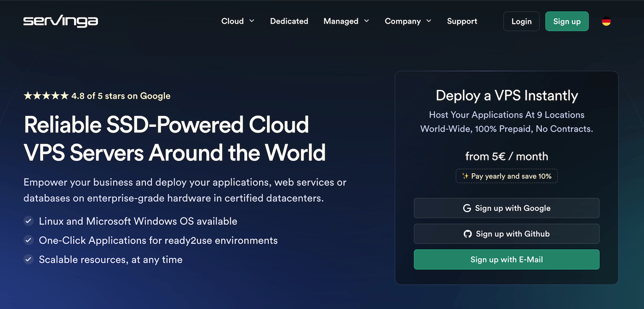644x309 pixels.
Task: Expand the Cloud dropdown menu
Action: point(238,21)
